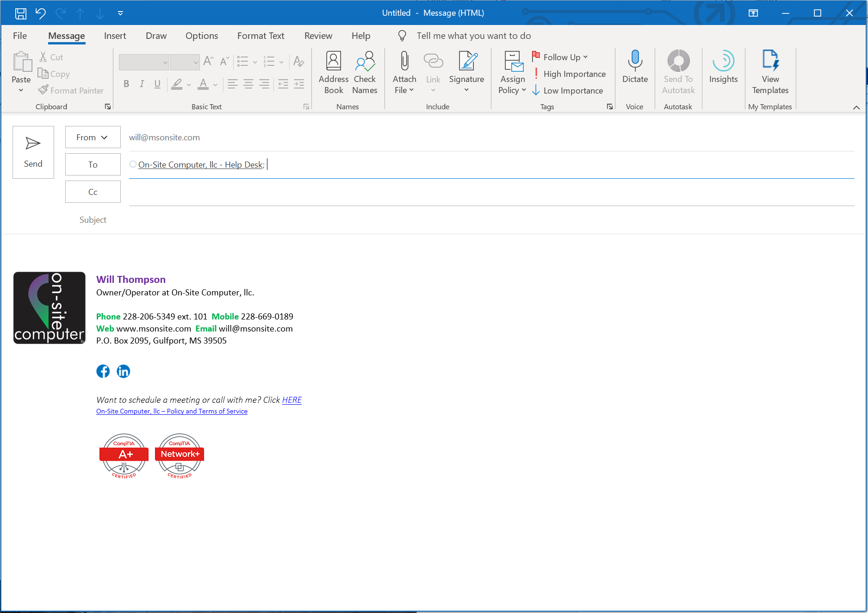Open the LinkedIn icon in signature

click(x=124, y=371)
